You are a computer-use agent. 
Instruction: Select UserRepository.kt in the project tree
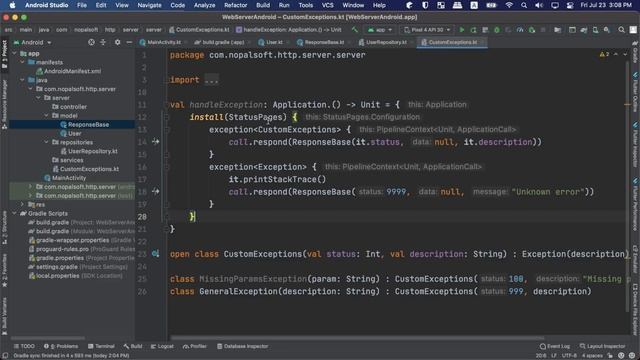pos(93,151)
